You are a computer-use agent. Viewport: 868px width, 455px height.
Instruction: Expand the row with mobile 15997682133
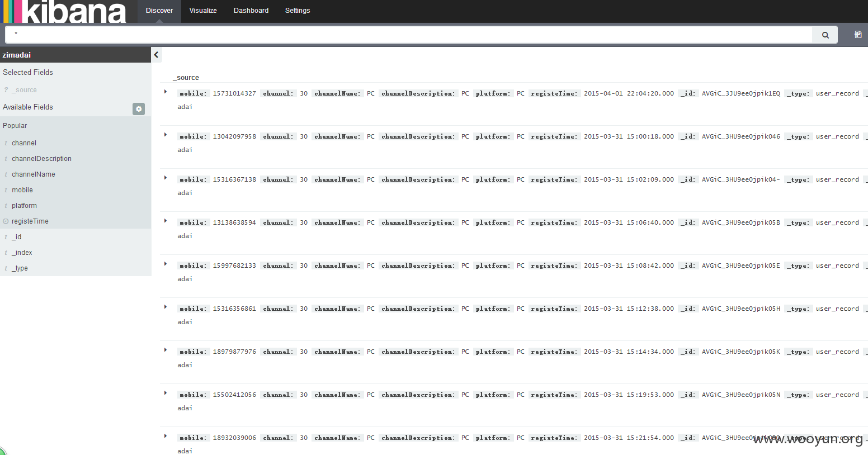tap(166, 264)
